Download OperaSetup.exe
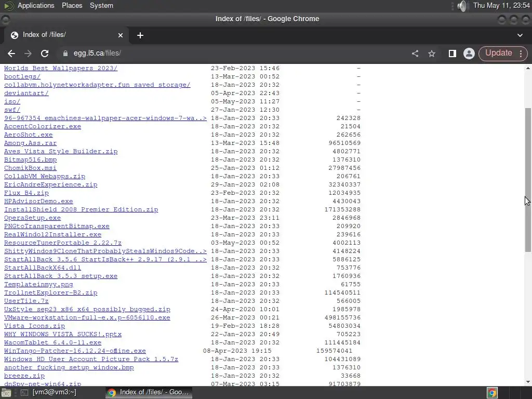This screenshot has height=399, width=532. click(32, 218)
